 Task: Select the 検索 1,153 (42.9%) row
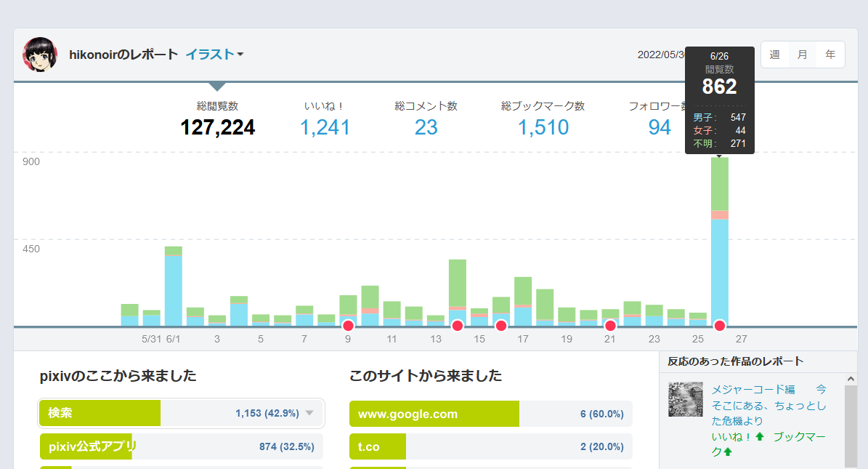(181, 413)
